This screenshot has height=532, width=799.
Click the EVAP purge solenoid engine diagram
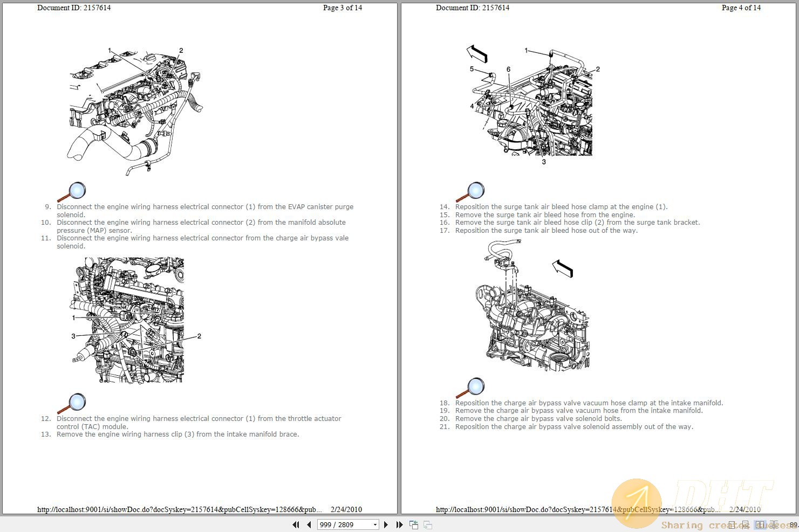point(135,110)
